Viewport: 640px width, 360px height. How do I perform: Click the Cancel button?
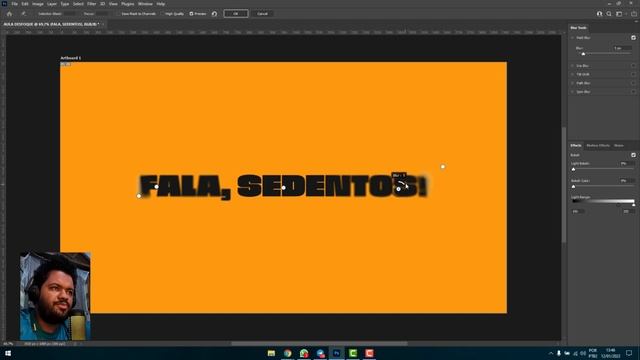262,13
